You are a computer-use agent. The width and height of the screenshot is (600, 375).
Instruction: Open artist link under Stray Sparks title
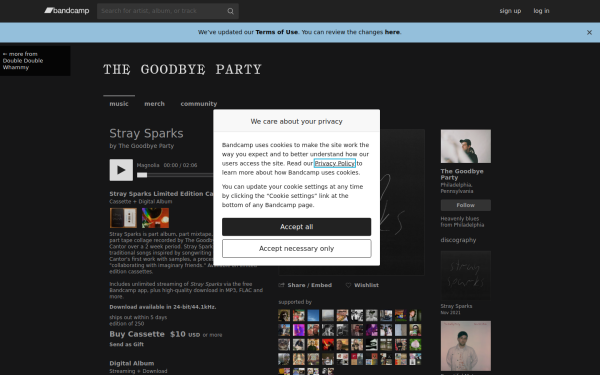146,146
